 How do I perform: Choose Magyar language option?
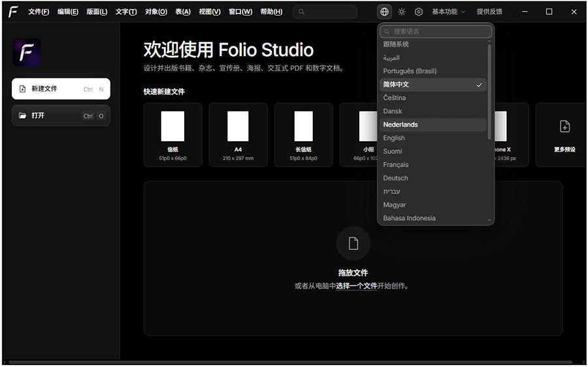(x=433, y=204)
